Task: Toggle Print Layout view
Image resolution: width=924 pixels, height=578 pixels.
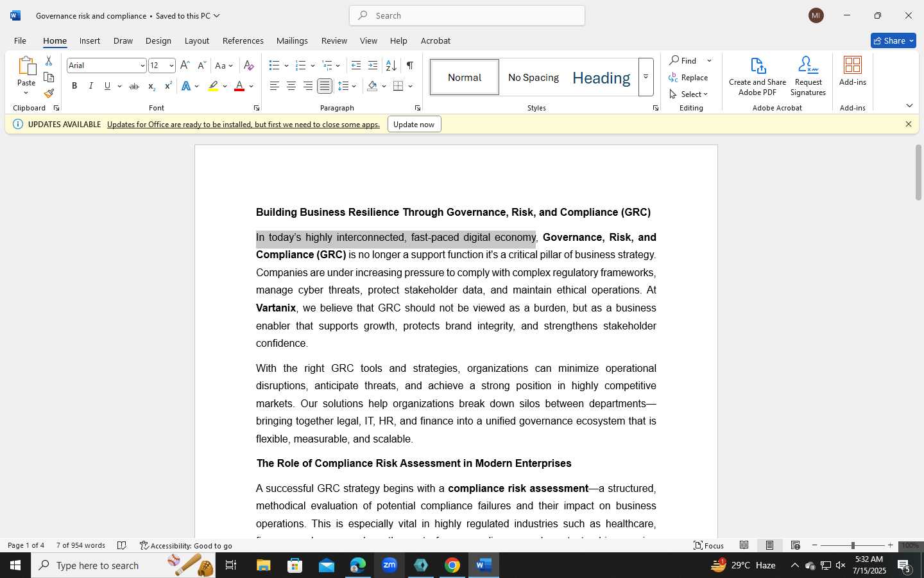Action: 770,545
